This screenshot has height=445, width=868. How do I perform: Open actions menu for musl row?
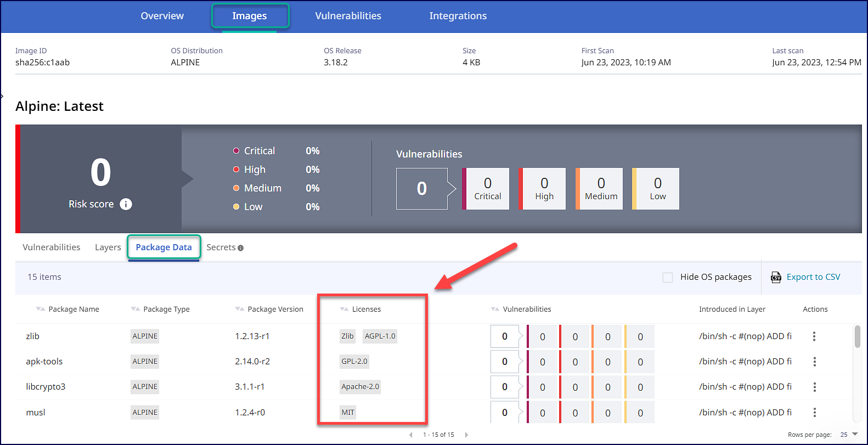pyautogui.click(x=814, y=413)
